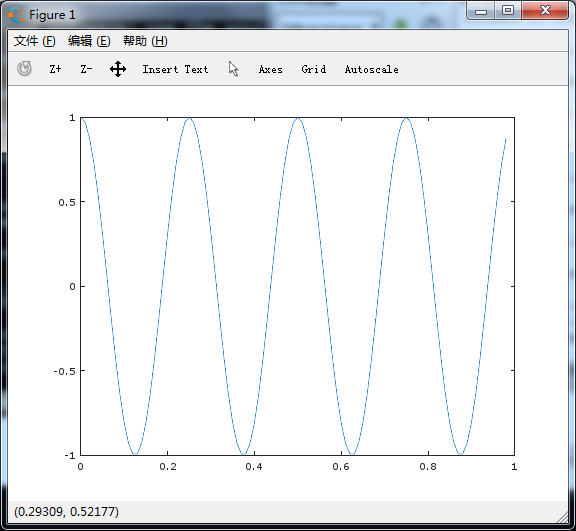
Task: Click the rotate icon in toolbar
Action: pos(24,69)
